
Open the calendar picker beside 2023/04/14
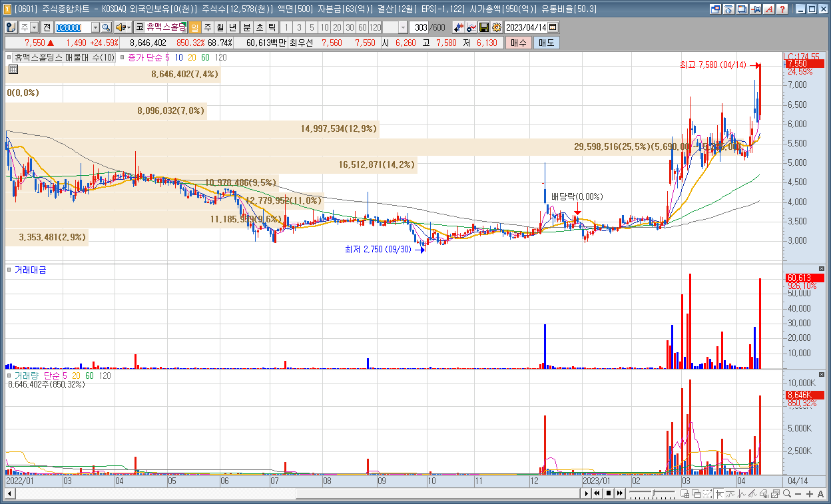(x=552, y=27)
